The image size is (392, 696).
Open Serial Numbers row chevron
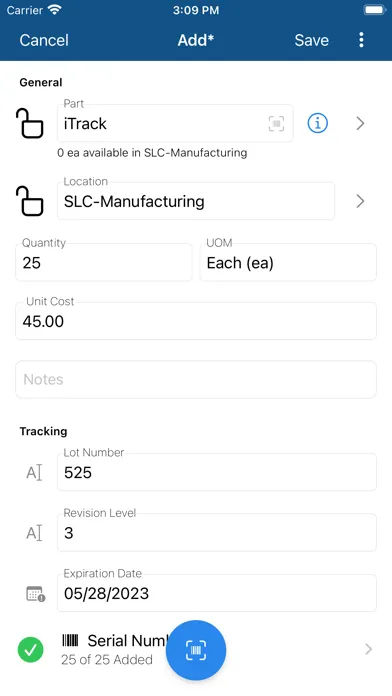pos(368,649)
